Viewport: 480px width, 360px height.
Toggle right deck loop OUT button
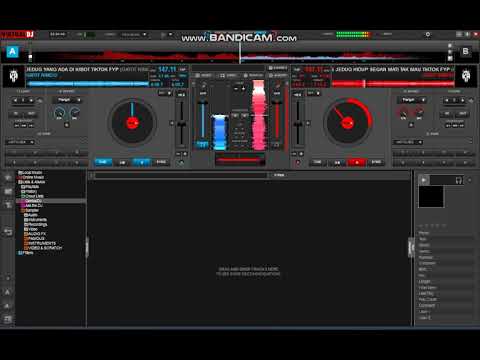pos(463,114)
